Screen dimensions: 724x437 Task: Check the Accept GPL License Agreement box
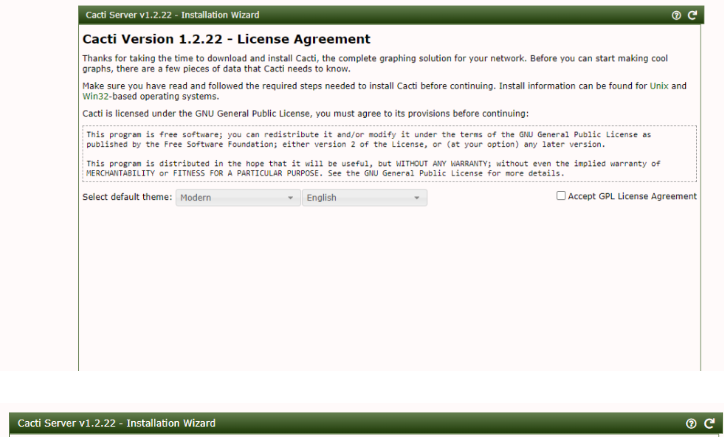561,196
